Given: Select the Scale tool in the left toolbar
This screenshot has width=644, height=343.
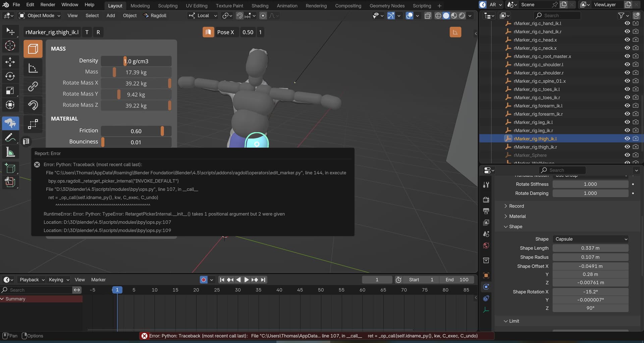Looking at the screenshot, I should tap(10, 91).
